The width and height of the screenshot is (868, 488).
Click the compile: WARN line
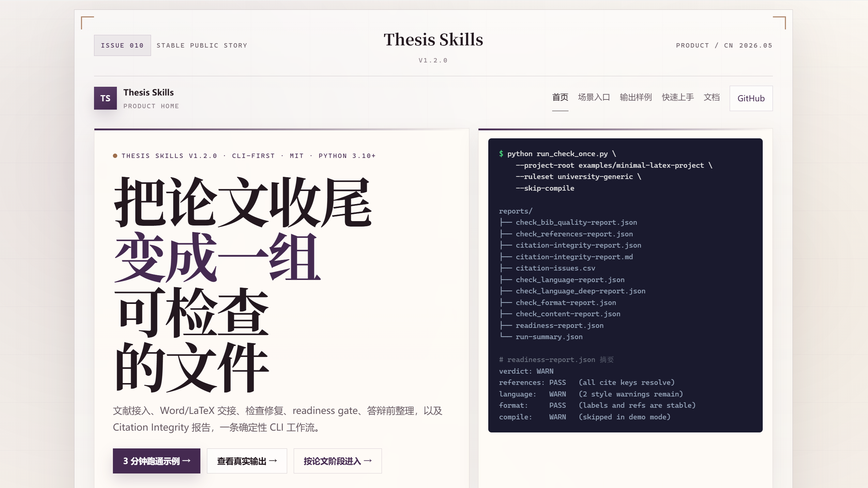pos(584,417)
